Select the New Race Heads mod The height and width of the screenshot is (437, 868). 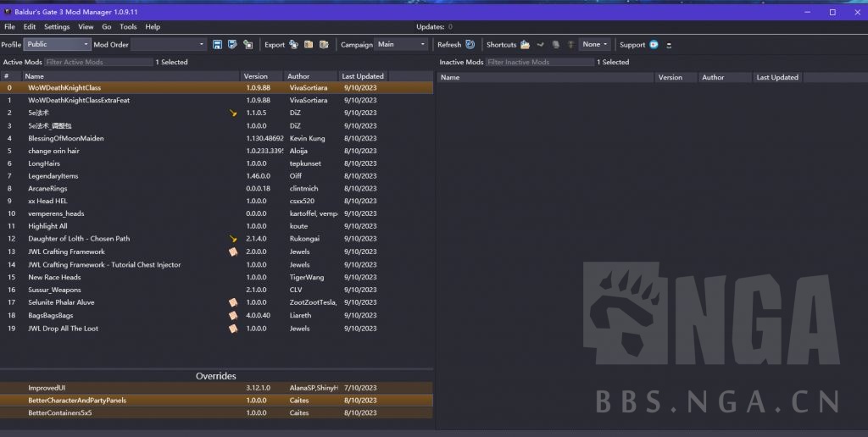click(x=216, y=277)
